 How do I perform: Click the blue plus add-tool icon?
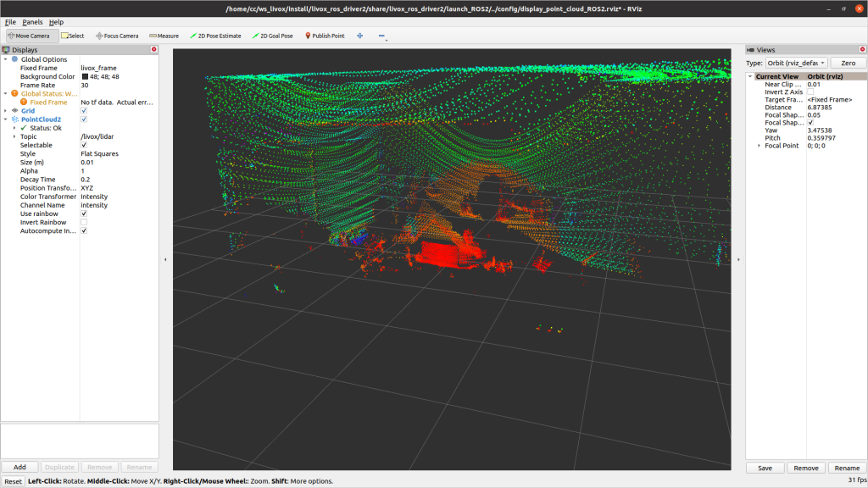[360, 36]
